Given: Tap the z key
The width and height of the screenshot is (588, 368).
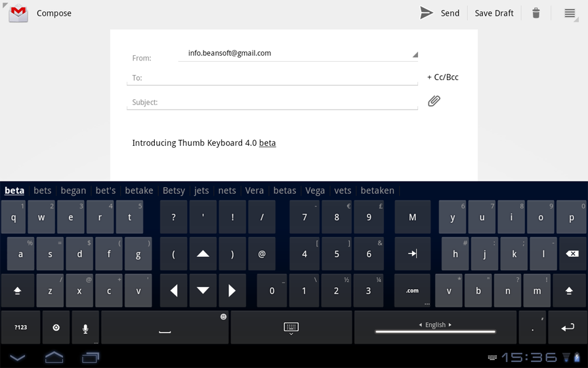Looking at the screenshot, I should click(x=51, y=290).
